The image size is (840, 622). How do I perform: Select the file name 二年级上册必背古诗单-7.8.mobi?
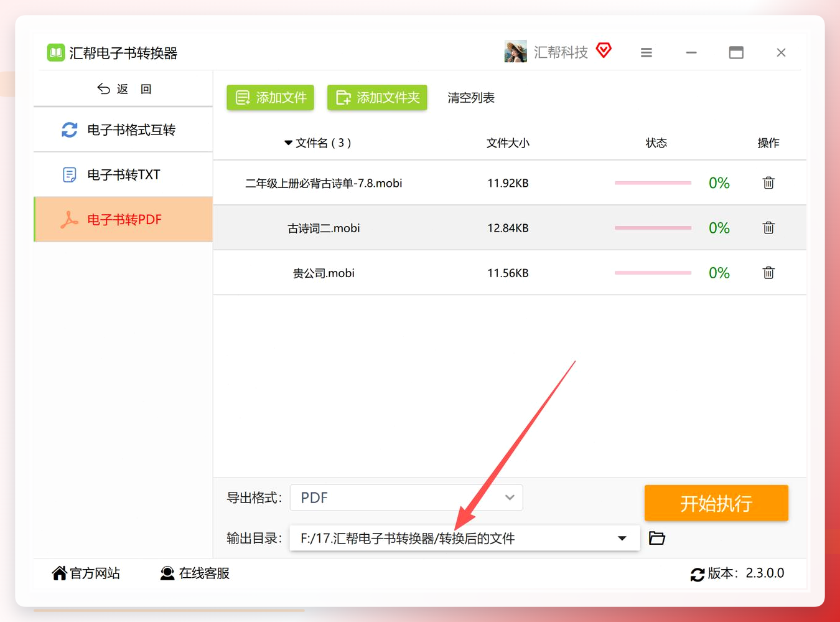(x=324, y=183)
